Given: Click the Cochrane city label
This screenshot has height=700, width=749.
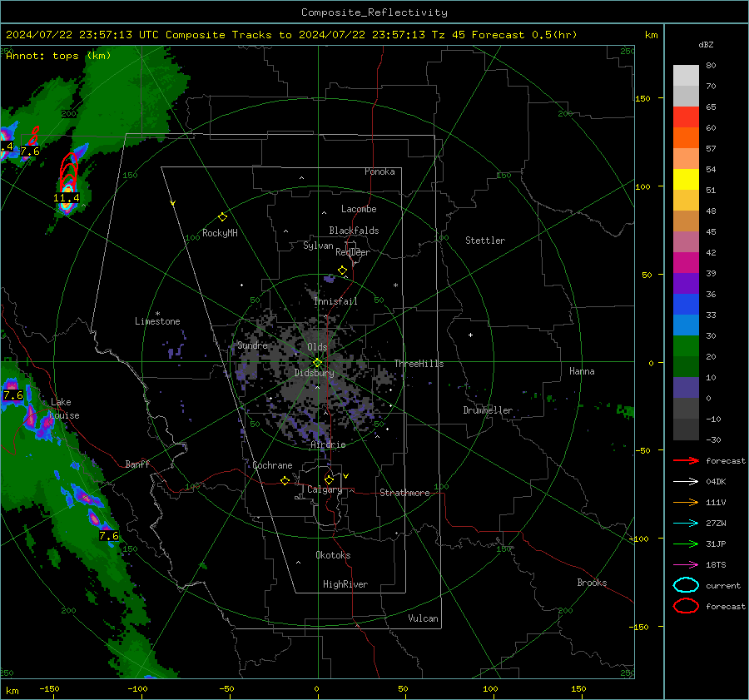Looking at the screenshot, I should (272, 465).
